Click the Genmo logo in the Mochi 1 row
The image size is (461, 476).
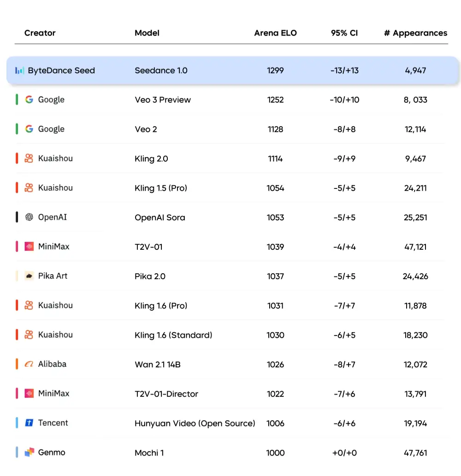tap(29, 452)
